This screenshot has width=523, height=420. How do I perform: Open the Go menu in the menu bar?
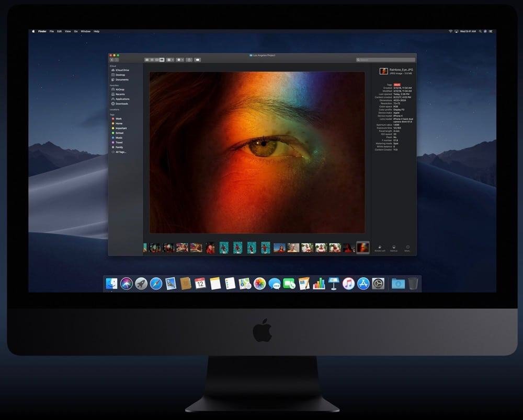coord(76,31)
